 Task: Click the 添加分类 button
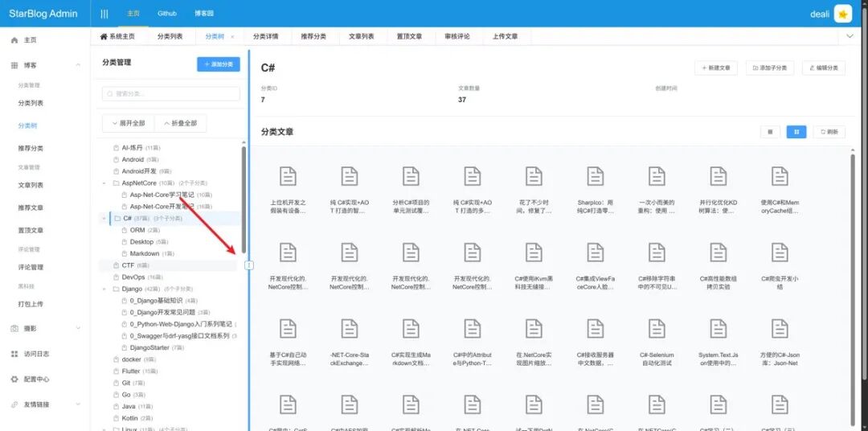click(x=219, y=64)
